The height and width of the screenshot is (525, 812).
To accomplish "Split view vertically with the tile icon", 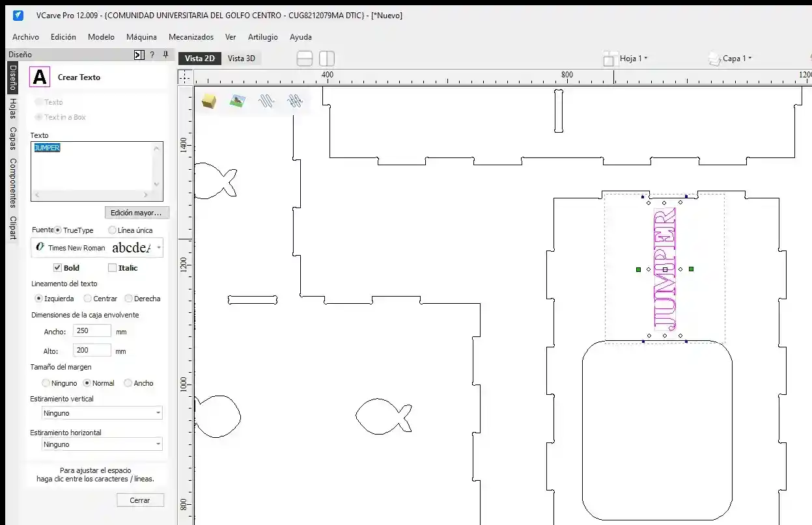I will [327, 59].
